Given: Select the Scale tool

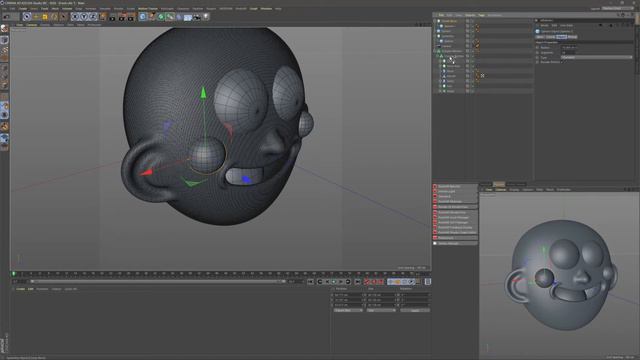Looking at the screenshot, I should pyautogui.click(x=45, y=17).
